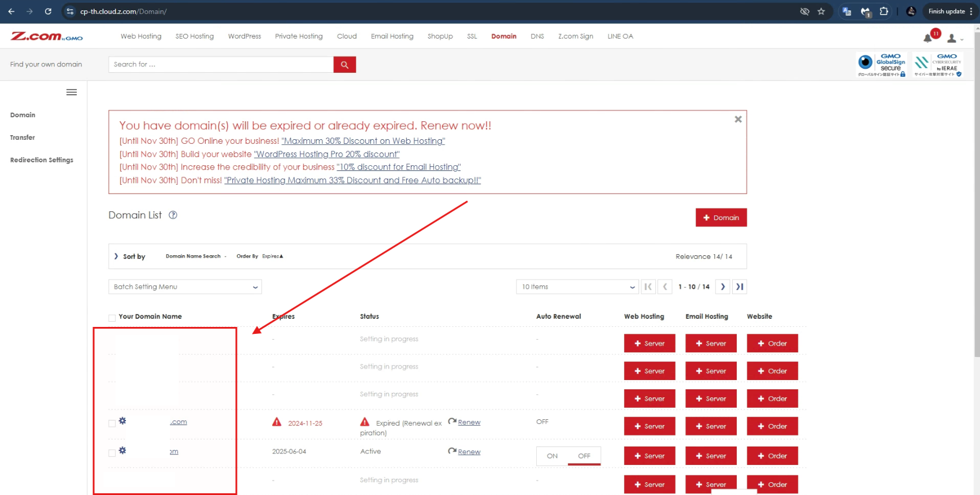
Task: Bookmark page with the star icon
Action: click(821, 12)
